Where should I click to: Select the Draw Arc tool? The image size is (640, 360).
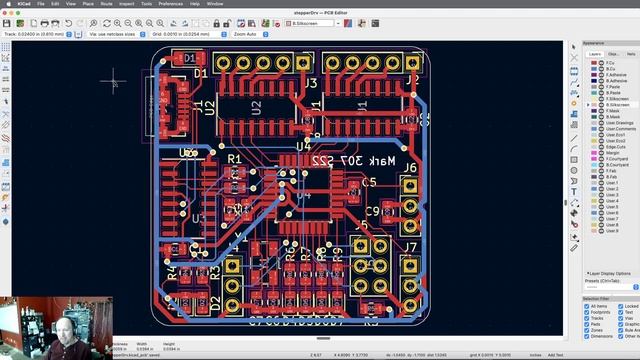[x=574, y=149]
